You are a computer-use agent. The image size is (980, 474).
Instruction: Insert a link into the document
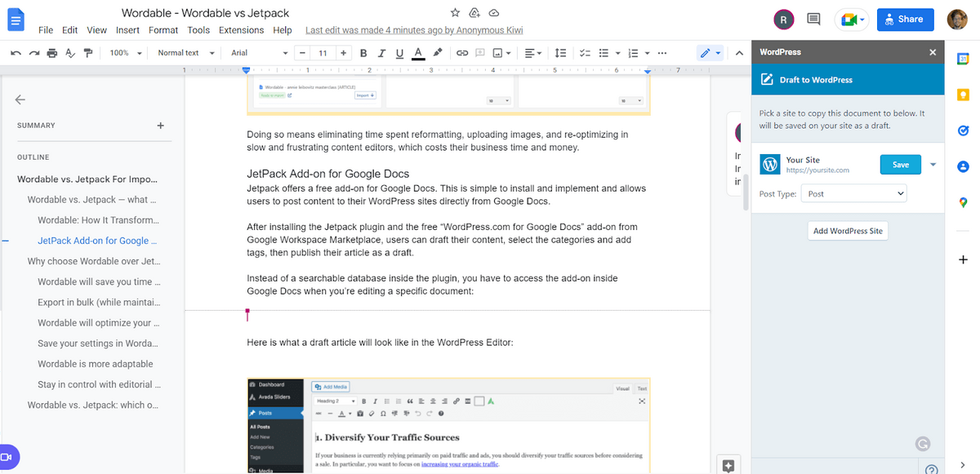[461, 52]
